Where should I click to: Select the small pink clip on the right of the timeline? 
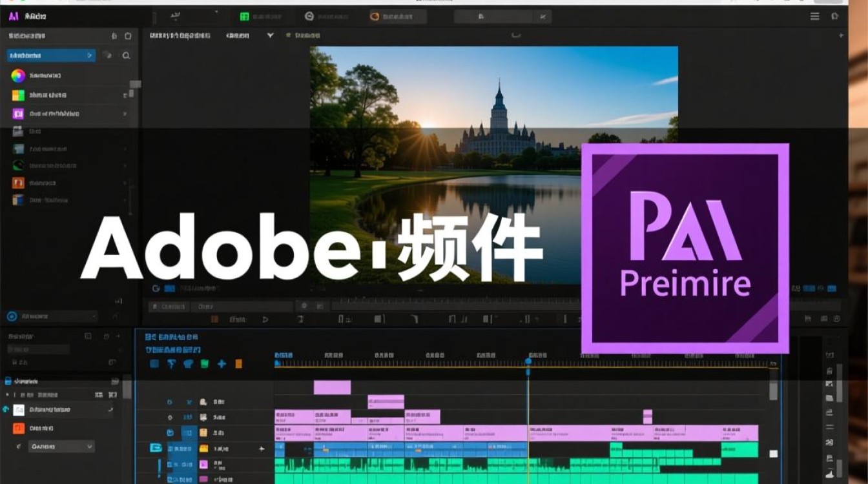(x=647, y=416)
